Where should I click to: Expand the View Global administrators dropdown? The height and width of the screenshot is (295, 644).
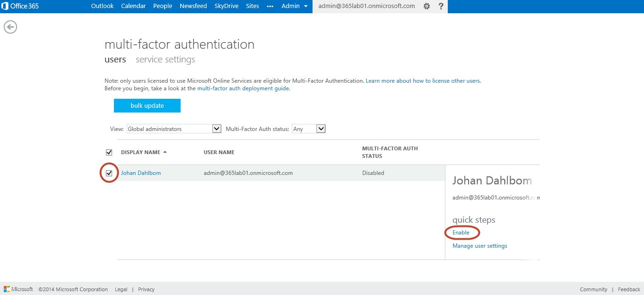pyautogui.click(x=217, y=129)
